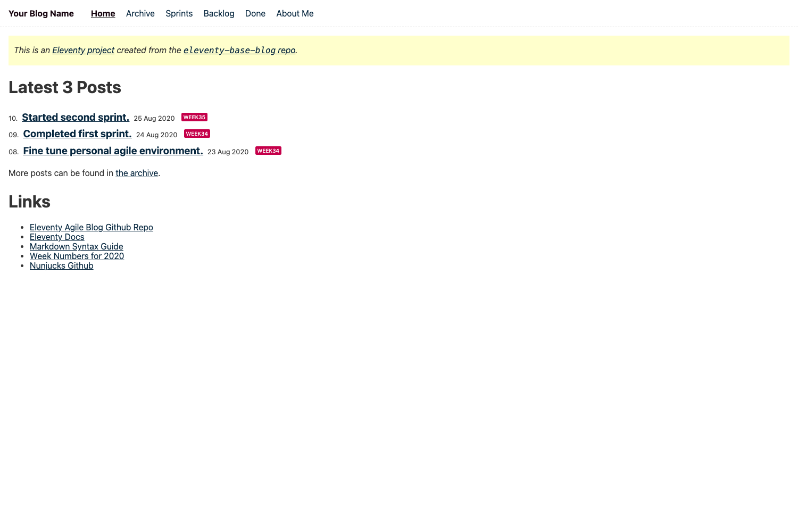
Task: Go to the Archive section
Action: [x=140, y=13]
